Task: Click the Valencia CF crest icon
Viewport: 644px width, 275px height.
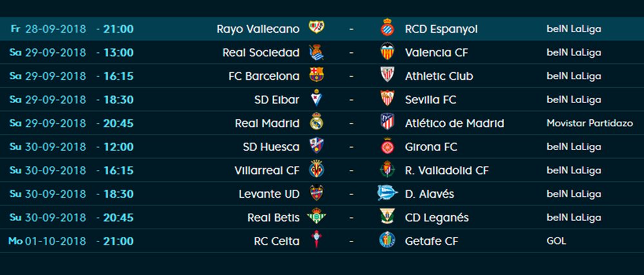Action: click(387, 52)
